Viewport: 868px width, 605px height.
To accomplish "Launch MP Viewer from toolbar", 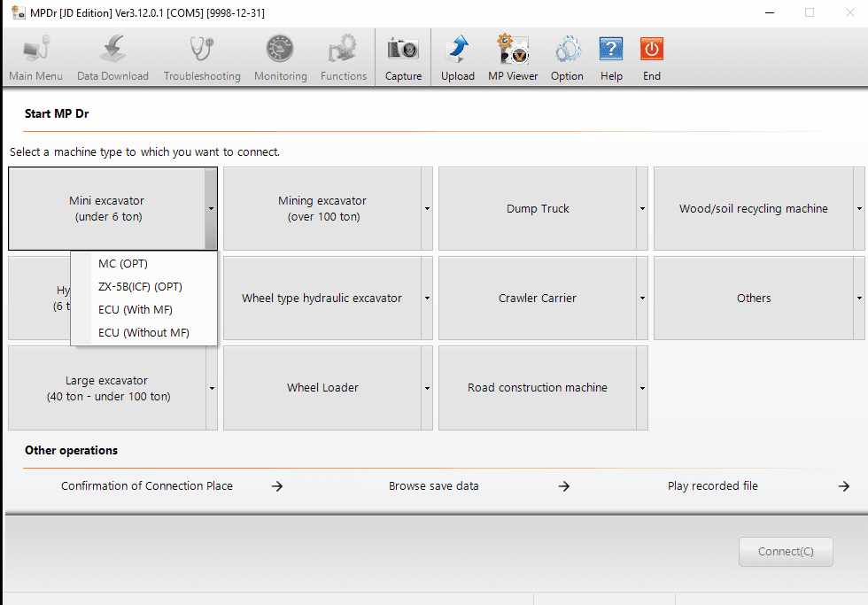I will click(x=513, y=50).
